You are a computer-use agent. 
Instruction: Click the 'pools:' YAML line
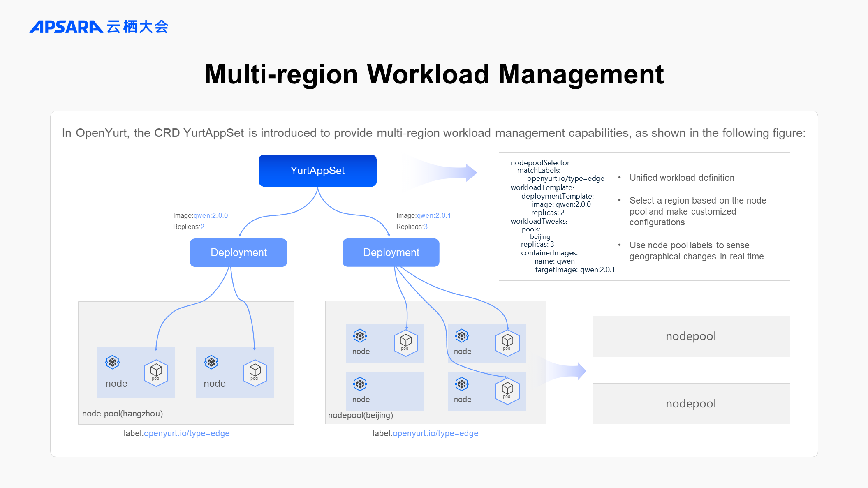pos(531,229)
